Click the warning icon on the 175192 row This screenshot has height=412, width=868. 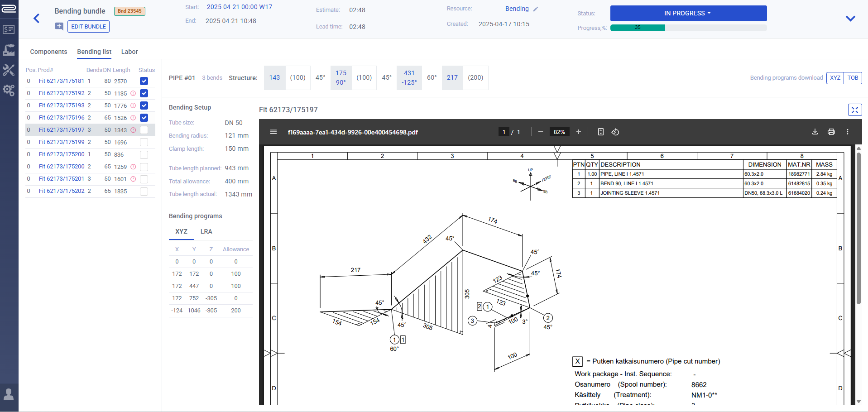click(133, 93)
